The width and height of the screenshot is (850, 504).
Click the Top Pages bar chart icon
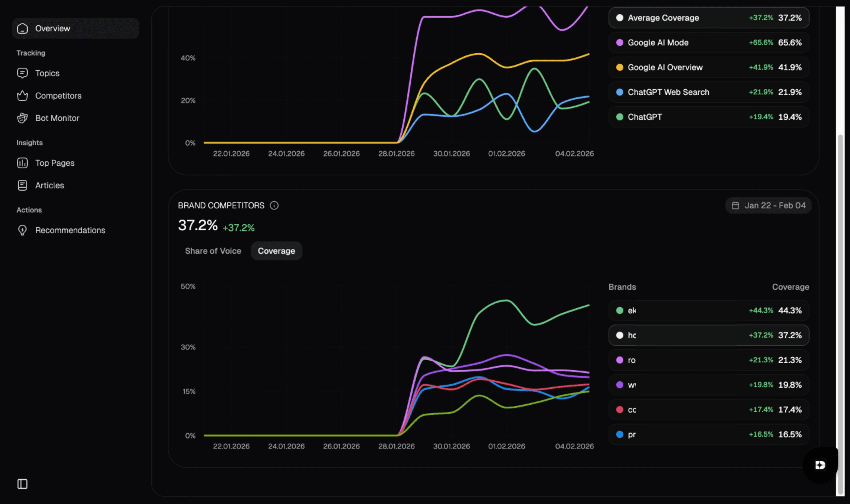(x=22, y=163)
